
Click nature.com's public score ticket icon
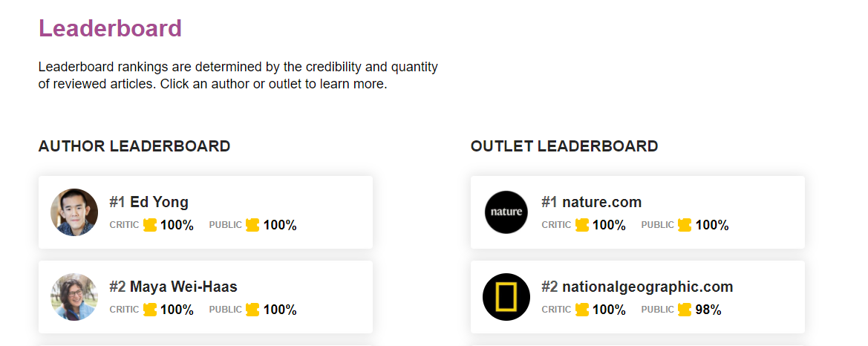685,225
